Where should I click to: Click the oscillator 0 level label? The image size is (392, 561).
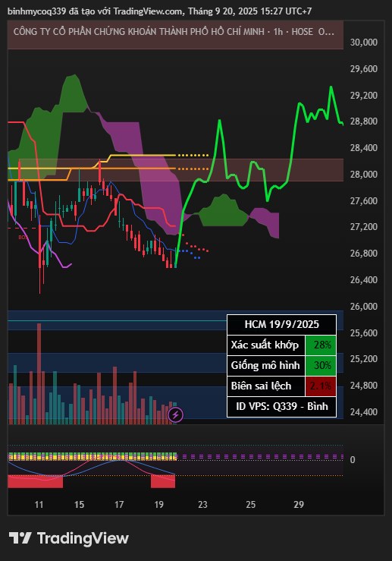click(353, 460)
